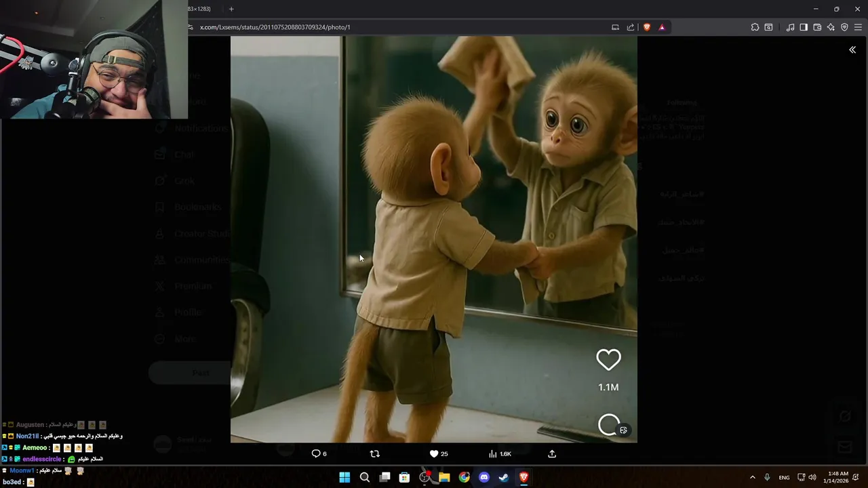Open Task View on the taskbar

[384, 477]
